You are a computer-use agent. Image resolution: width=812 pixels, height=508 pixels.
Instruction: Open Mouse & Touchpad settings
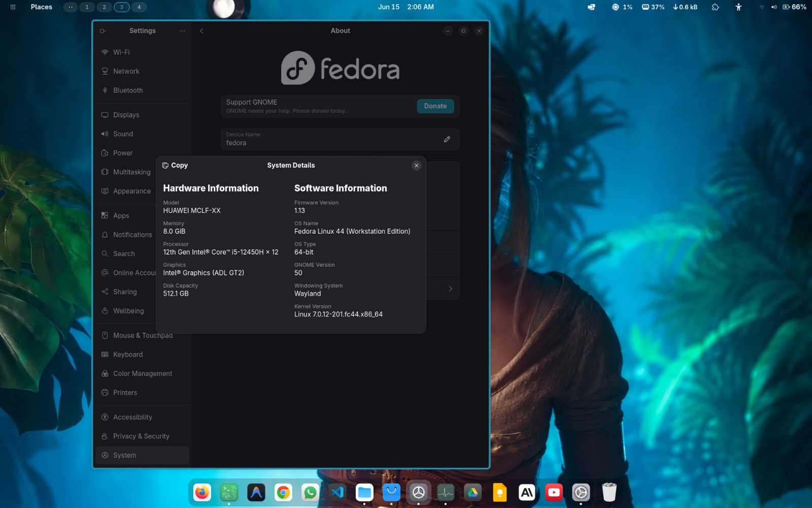click(x=142, y=336)
